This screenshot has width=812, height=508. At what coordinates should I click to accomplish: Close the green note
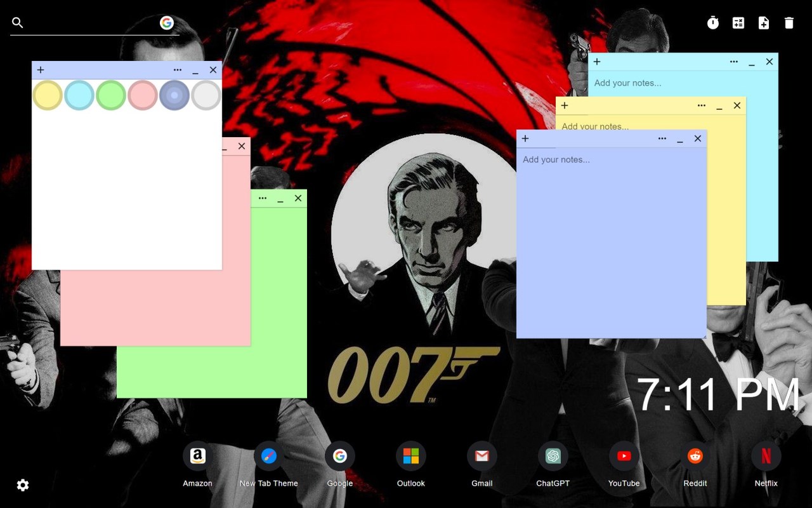[298, 198]
